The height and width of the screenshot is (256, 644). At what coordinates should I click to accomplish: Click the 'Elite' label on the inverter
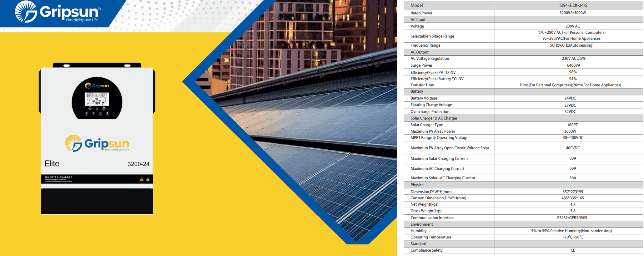coord(52,164)
